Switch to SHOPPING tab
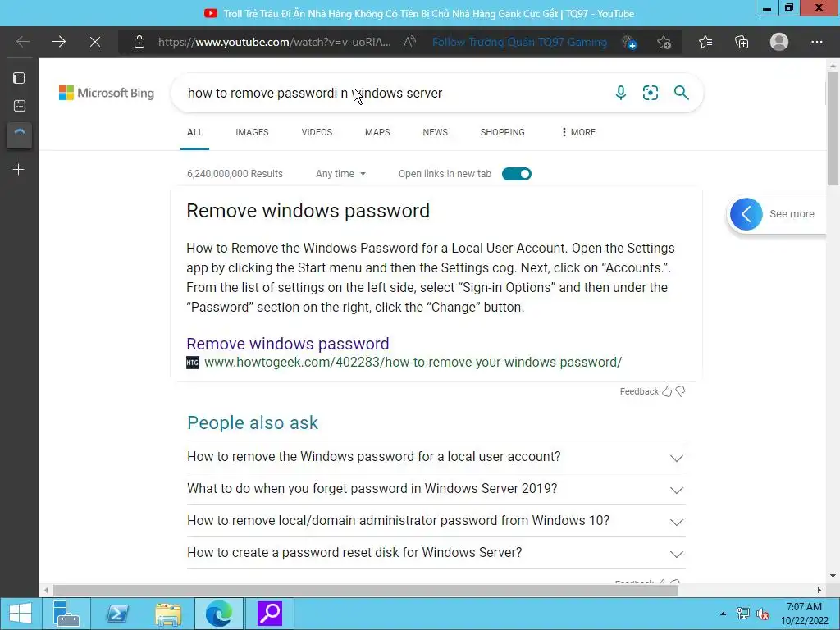Screen dimensions: 840x630 [x=503, y=132]
